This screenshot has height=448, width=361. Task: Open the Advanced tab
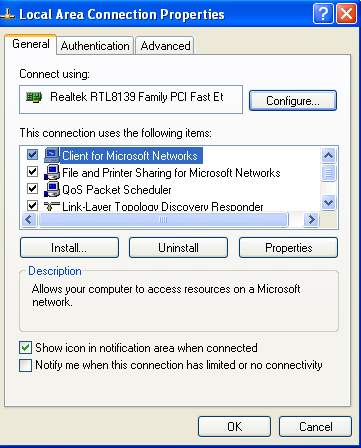coord(165,46)
